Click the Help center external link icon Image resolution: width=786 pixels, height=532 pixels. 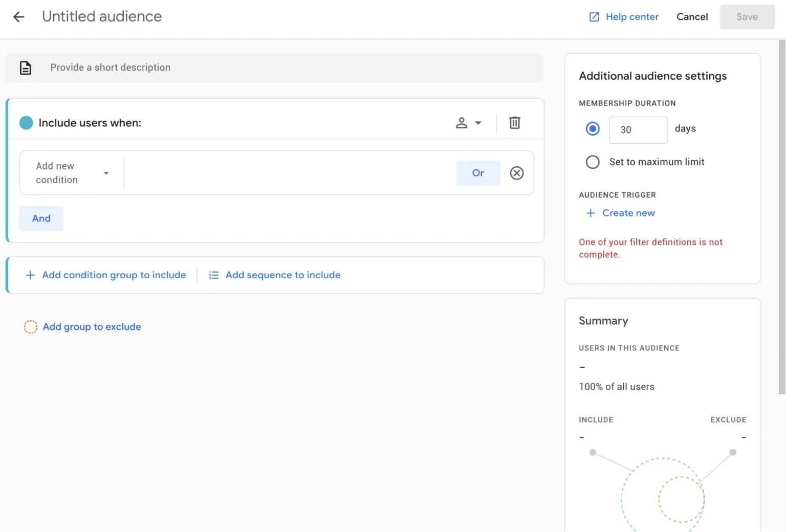tap(594, 17)
